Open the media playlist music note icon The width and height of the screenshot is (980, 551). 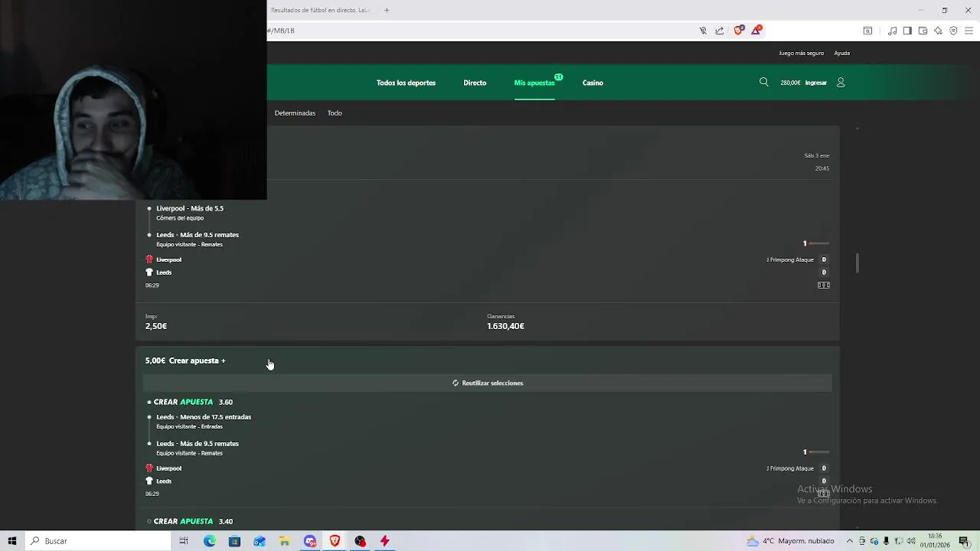pos(892,31)
